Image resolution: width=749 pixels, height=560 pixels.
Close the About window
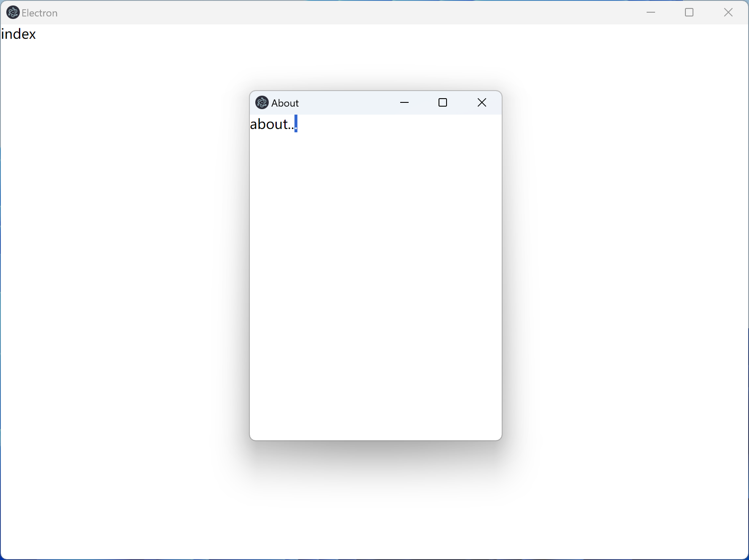pyautogui.click(x=482, y=102)
